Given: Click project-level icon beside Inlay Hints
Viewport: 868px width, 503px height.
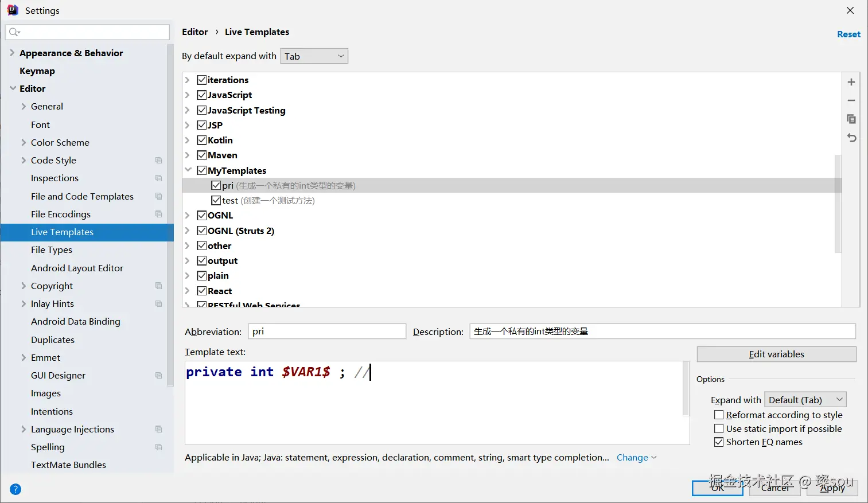Looking at the screenshot, I should point(159,303).
